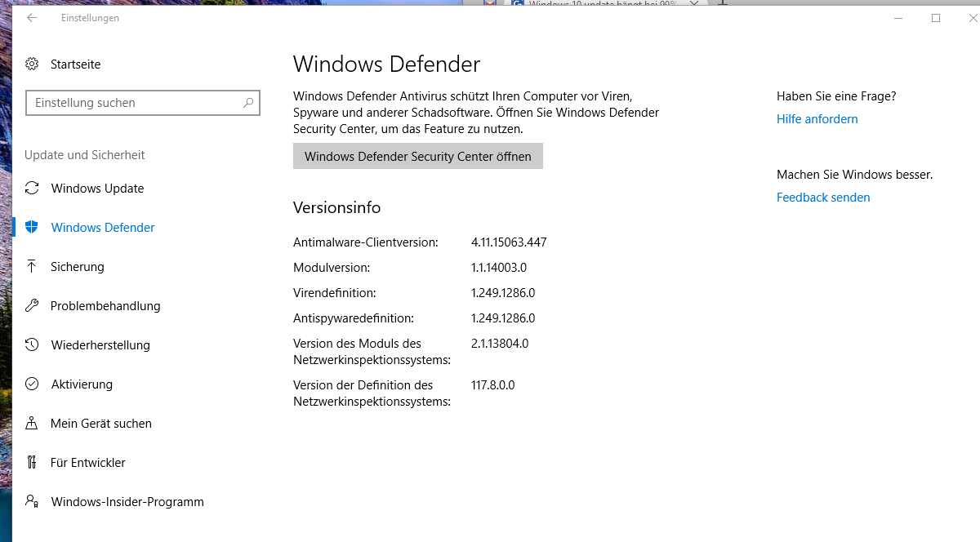Image resolution: width=980 pixels, height=542 pixels.
Task: Click the Antispywaredefinition label
Action: click(354, 318)
